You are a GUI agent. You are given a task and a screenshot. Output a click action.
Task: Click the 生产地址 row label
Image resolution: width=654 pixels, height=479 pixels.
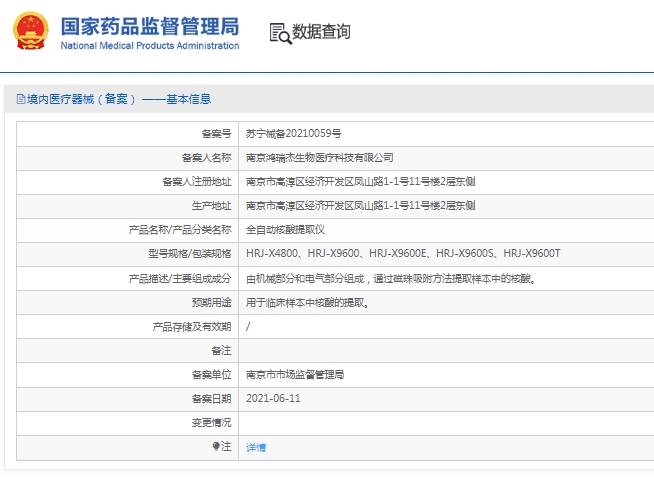tap(211, 206)
